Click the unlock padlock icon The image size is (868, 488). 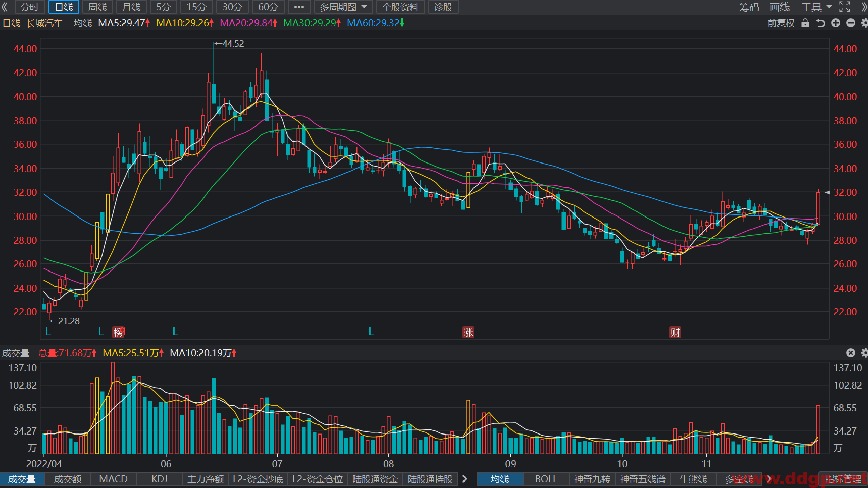[805, 23]
